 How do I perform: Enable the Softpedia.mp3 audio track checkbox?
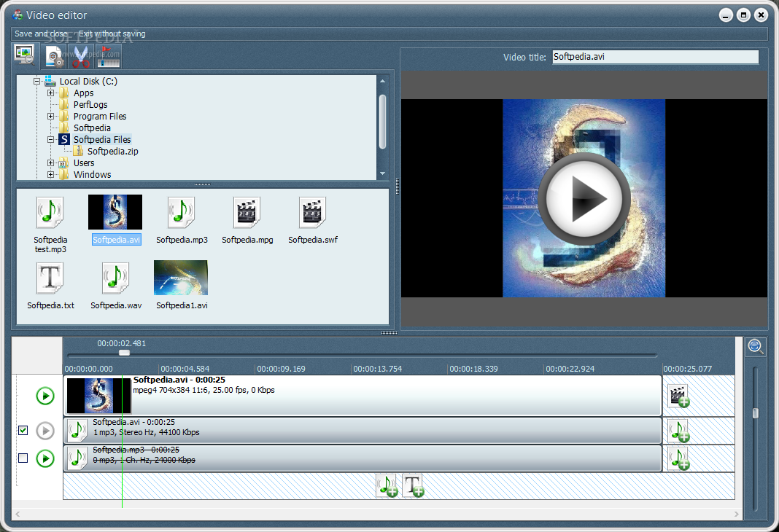[x=23, y=458]
